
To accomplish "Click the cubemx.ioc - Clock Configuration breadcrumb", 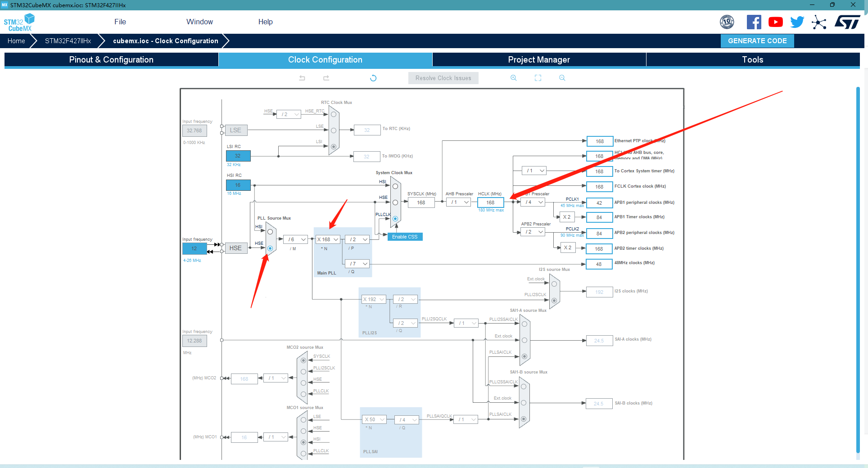I will (166, 41).
